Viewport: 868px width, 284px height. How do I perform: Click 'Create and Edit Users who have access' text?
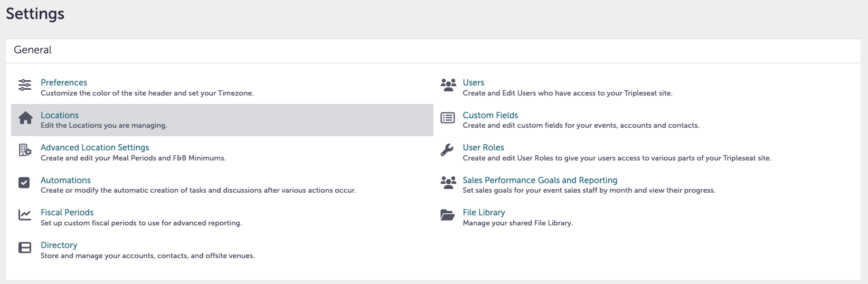coord(568,93)
